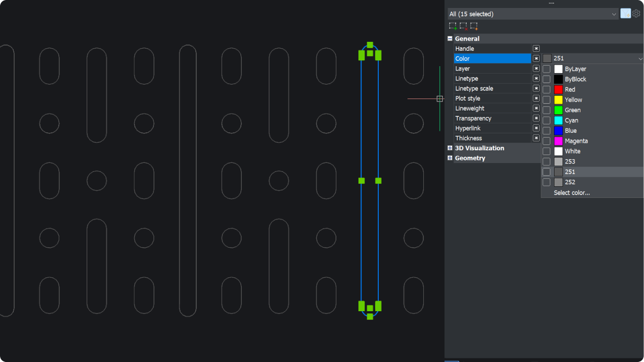Open the Select color dialog
Image resolution: width=644 pixels, height=362 pixels.
[x=571, y=193]
